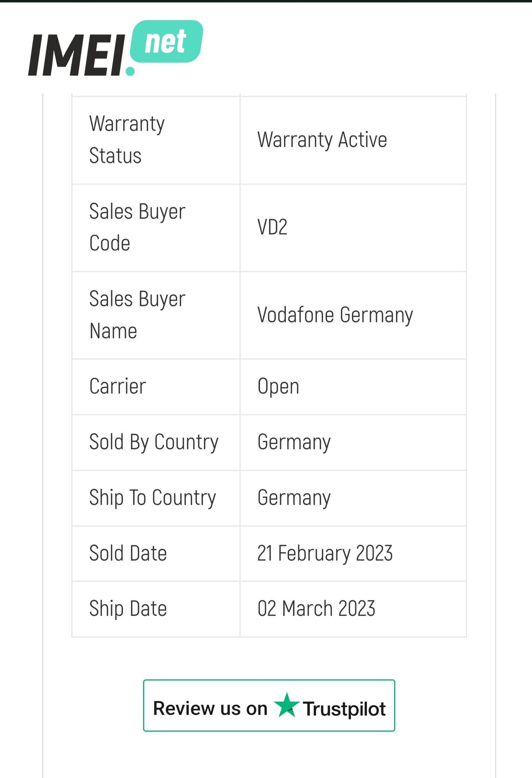This screenshot has width=532, height=778.
Task: Click Review us on Trustpilot button
Action: click(269, 706)
